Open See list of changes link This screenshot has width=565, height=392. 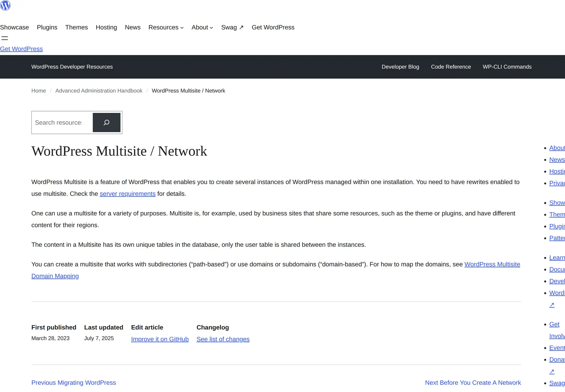pyautogui.click(x=223, y=339)
